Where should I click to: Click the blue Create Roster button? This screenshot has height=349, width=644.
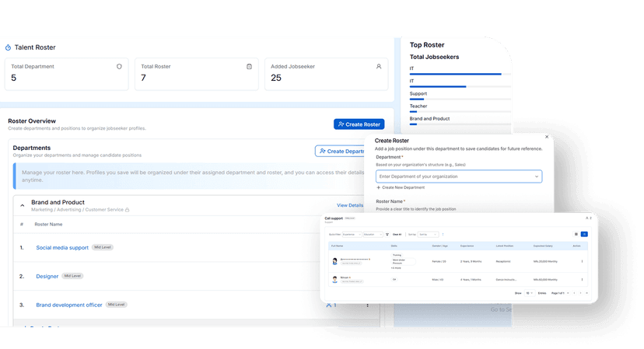[x=359, y=124]
